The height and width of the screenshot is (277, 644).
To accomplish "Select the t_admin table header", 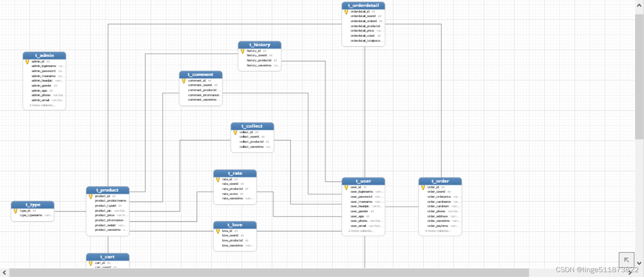I will tap(44, 55).
